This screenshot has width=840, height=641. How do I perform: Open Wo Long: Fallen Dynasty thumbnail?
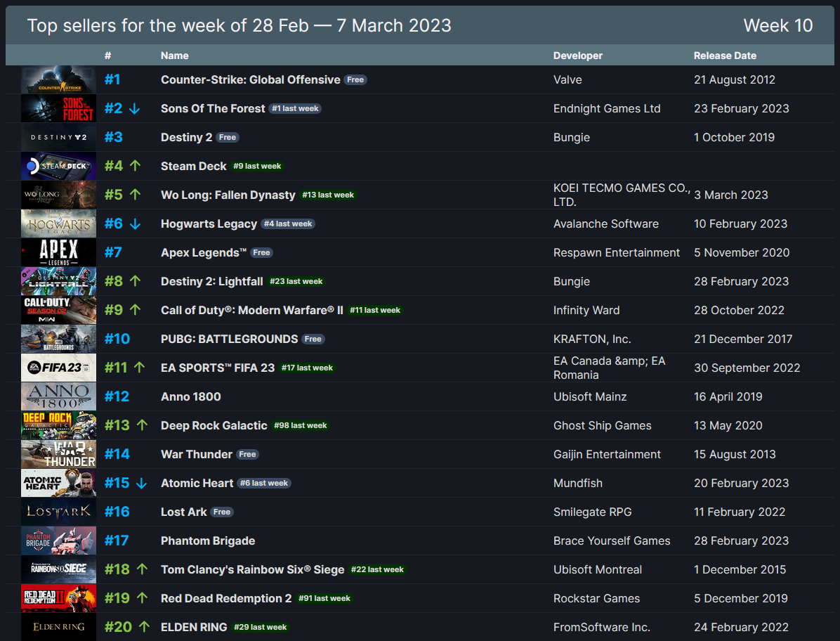pos(58,195)
